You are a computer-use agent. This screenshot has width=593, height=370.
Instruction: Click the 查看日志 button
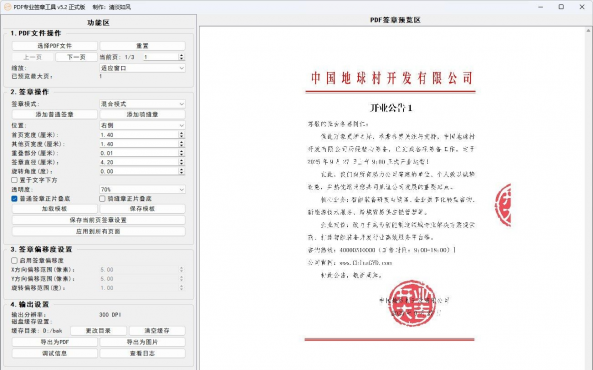click(142, 353)
